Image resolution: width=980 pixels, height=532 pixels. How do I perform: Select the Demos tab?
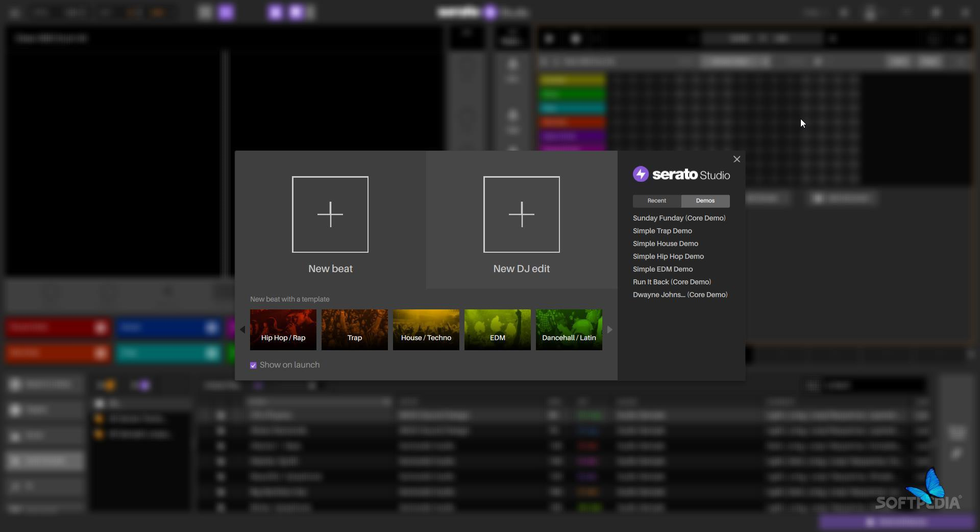coord(705,201)
